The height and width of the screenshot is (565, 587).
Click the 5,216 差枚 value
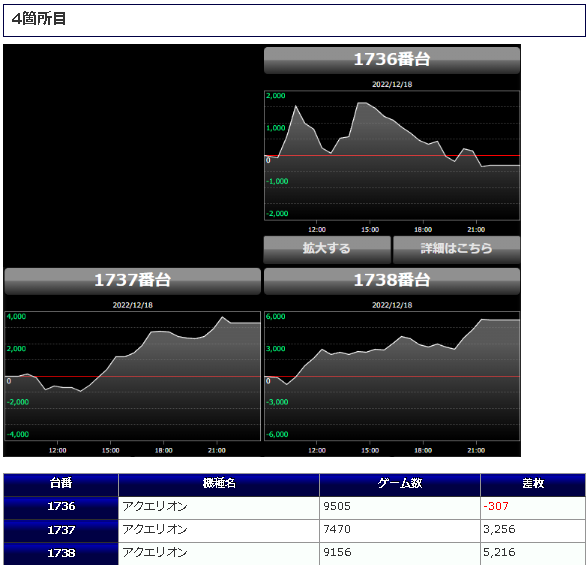tap(499, 553)
